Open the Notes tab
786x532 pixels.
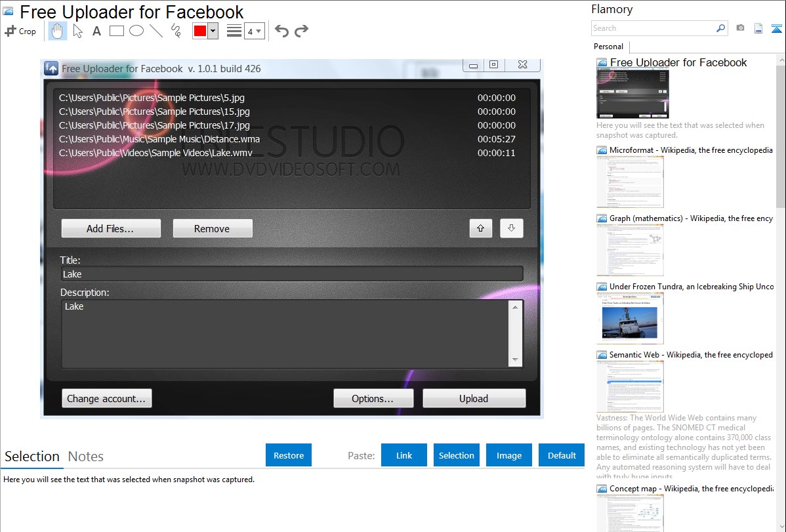pyautogui.click(x=86, y=457)
